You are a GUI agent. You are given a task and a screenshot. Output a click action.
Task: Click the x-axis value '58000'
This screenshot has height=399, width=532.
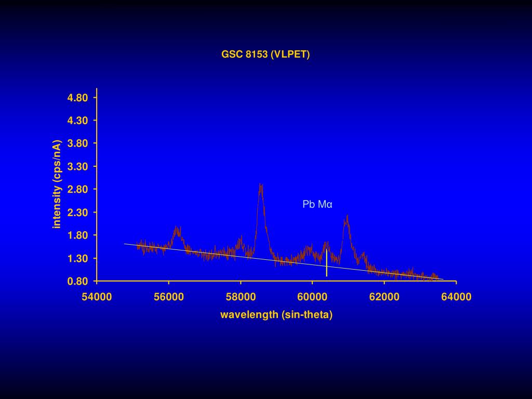[x=241, y=297]
